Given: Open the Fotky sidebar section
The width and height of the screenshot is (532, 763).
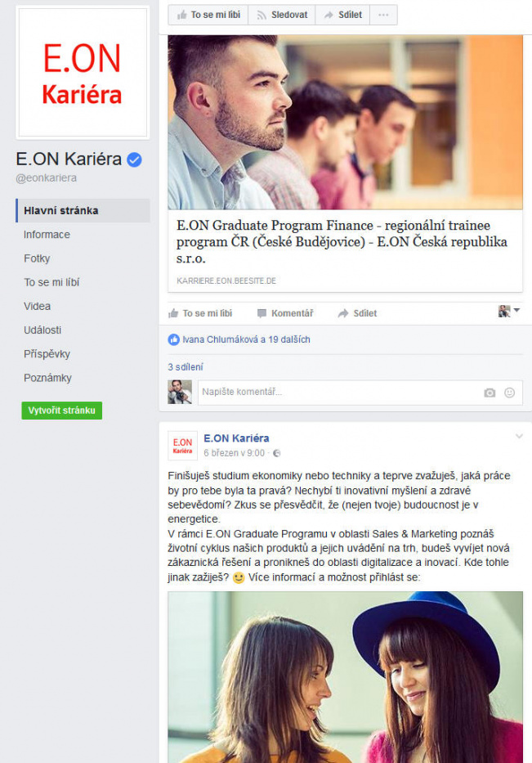Looking at the screenshot, I should point(37,258).
